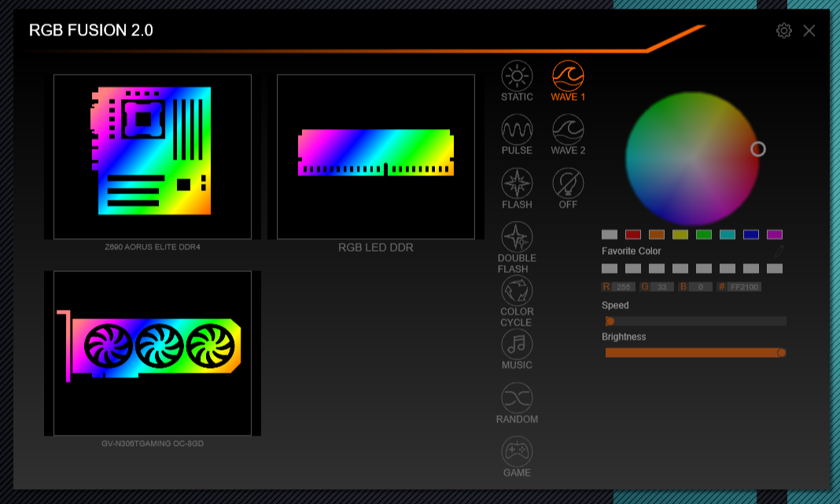Select the Z690 AORUS ELITE DDR4 motherboard
The height and width of the screenshot is (504, 840).
point(153,156)
